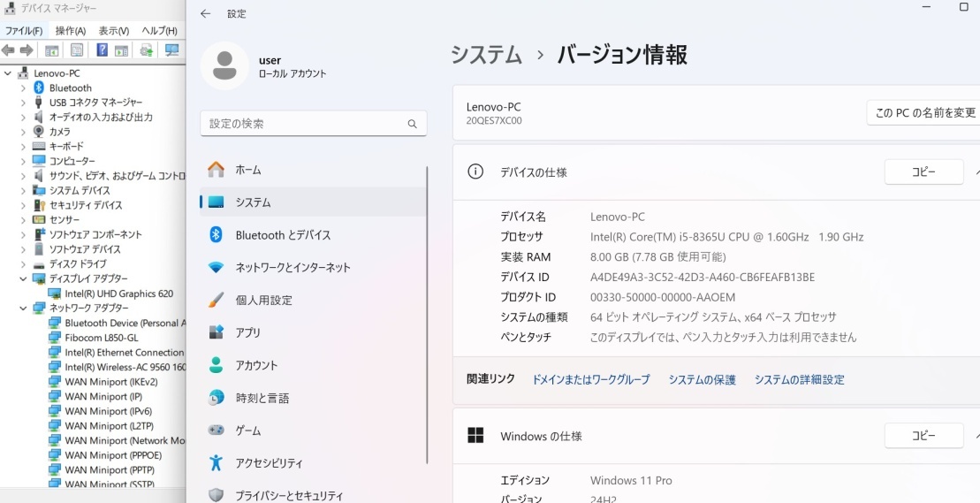The image size is (980, 503).
Task: Open 個人用設定 paintbrush icon
Action: [216, 300]
